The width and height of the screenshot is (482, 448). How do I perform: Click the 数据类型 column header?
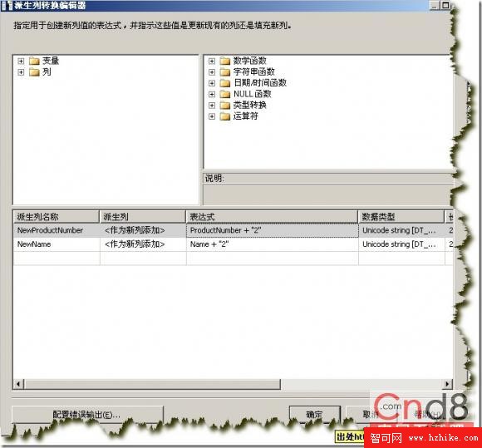click(401, 217)
